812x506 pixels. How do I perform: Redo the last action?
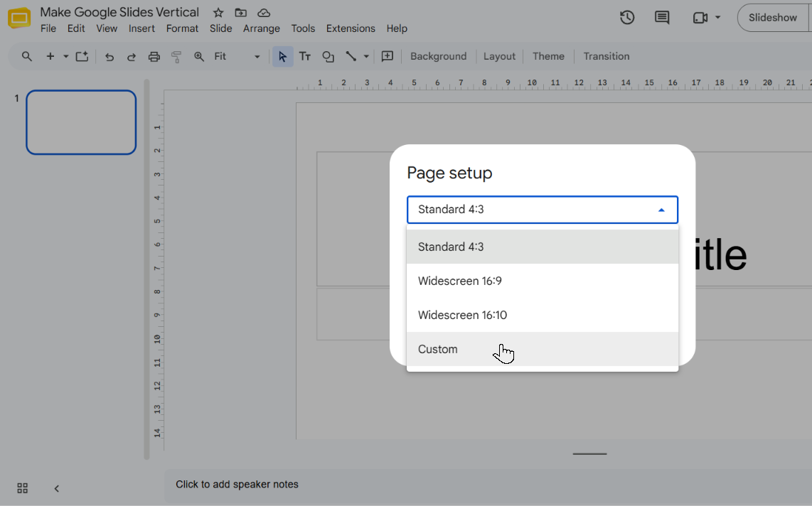tap(132, 57)
